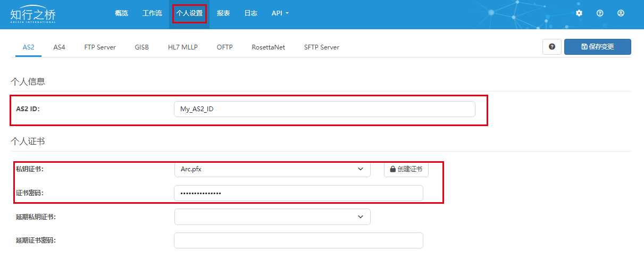Image resolution: width=644 pixels, height=266 pixels.
Task: Click 保存变更 save button
Action: click(597, 47)
